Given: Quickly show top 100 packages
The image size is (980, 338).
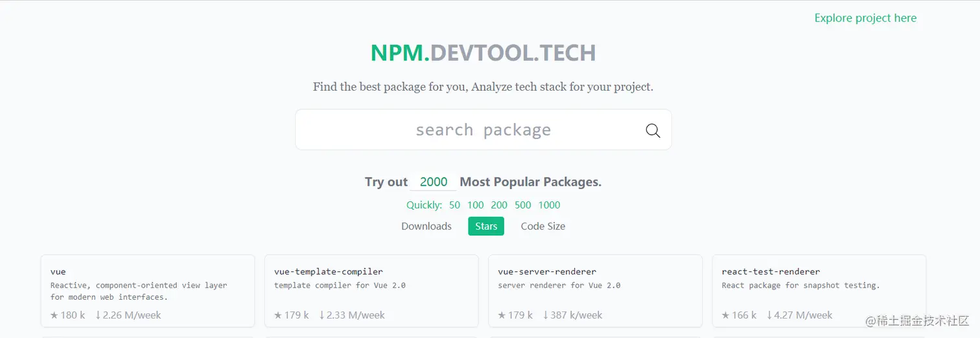Looking at the screenshot, I should click(x=476, y=205).
